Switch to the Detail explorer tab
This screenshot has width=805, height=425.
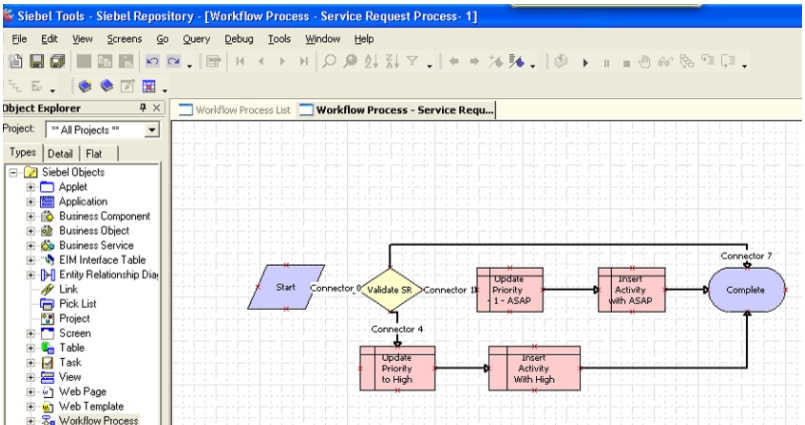click(x=60, y=153)
